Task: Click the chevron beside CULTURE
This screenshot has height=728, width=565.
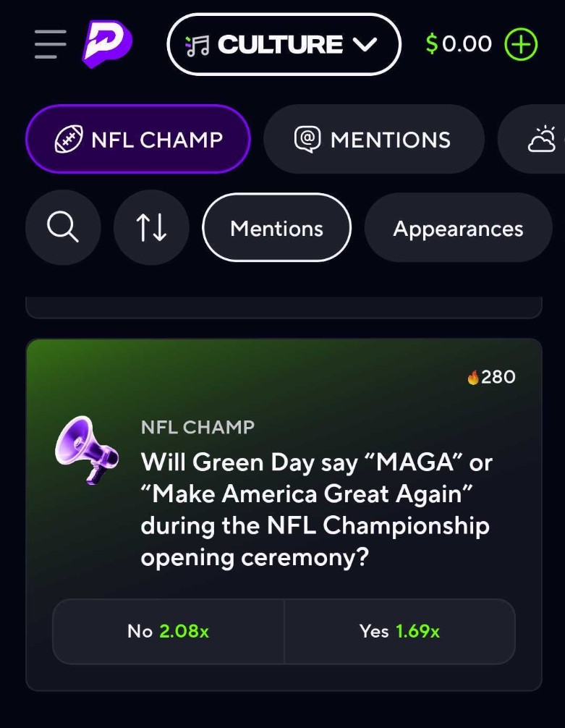Action: 365,46
